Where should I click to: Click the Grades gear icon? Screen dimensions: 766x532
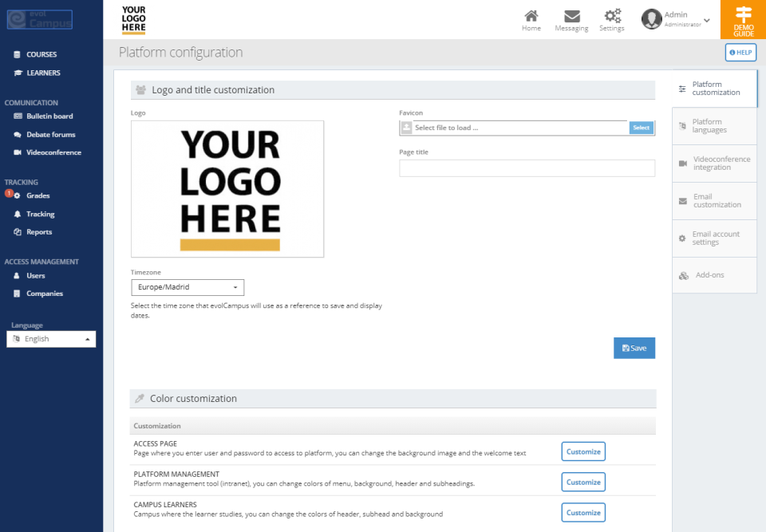(17, 196)
